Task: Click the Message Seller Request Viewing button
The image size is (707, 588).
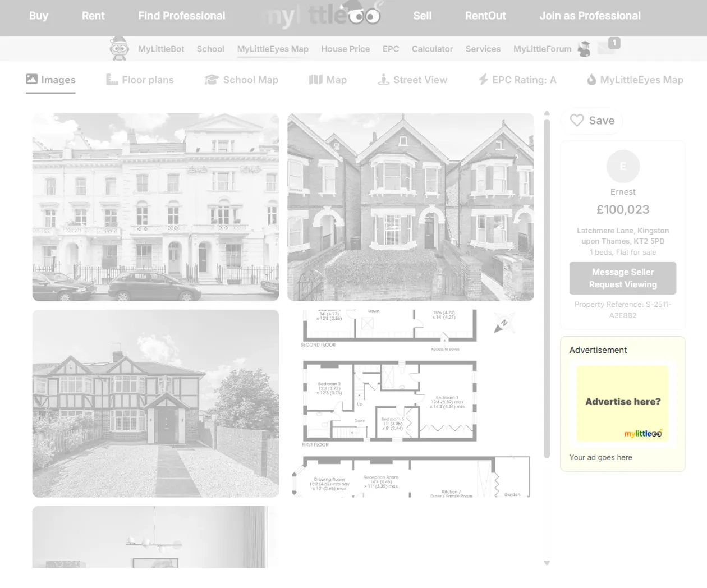Action: pyautogui.click(x=623, y=278)
